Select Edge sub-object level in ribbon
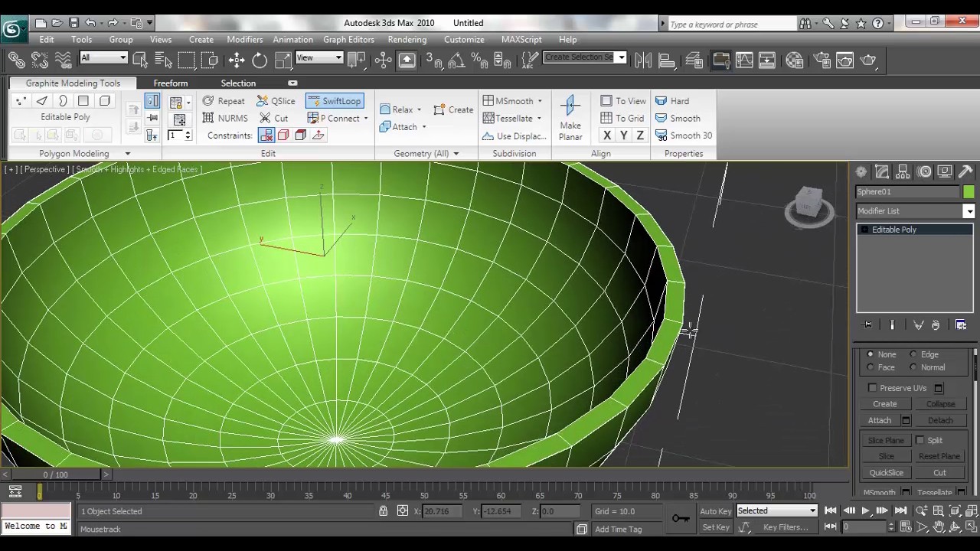The image size is (980, 551). [x=42, y=101]
